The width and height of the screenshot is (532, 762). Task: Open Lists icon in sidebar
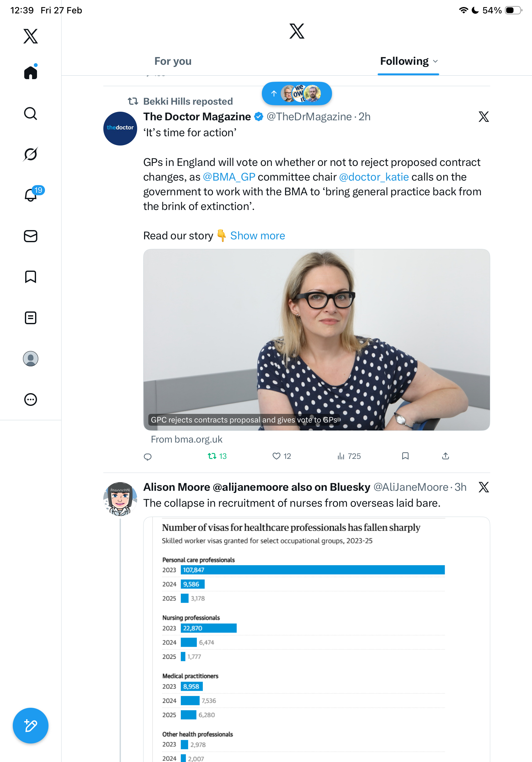31,317
